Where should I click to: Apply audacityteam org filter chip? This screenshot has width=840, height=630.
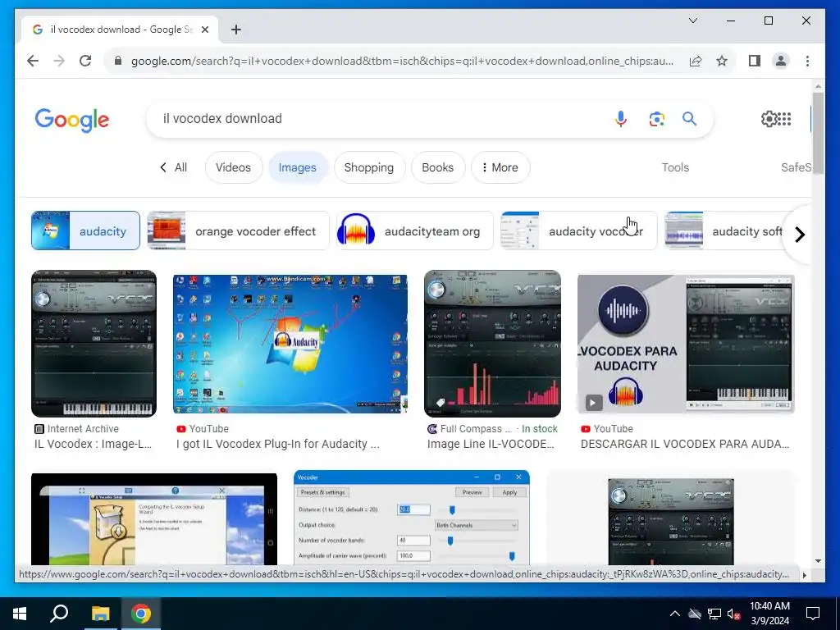[x=414, y=231]
